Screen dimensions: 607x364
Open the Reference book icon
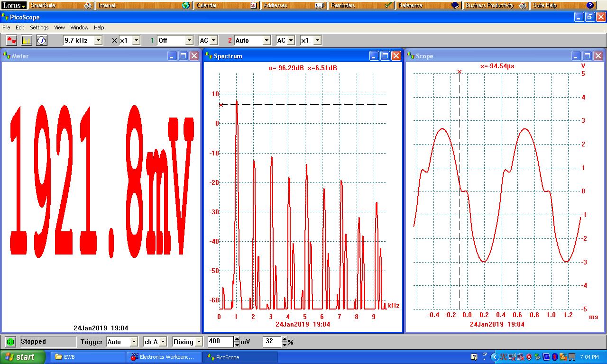[455, 5]
